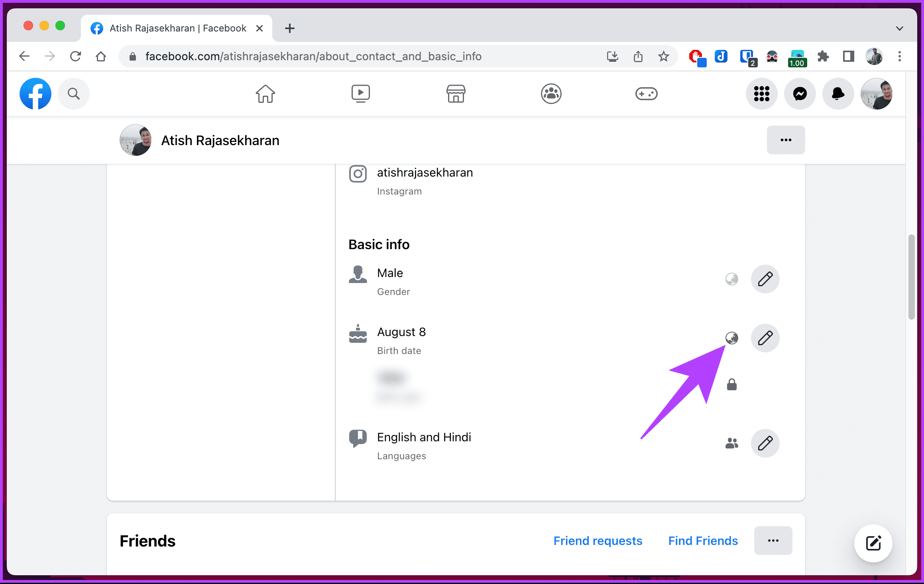Open the blue J extension
This screenshot has height=584, width=924.
click(x=721, y=56)
